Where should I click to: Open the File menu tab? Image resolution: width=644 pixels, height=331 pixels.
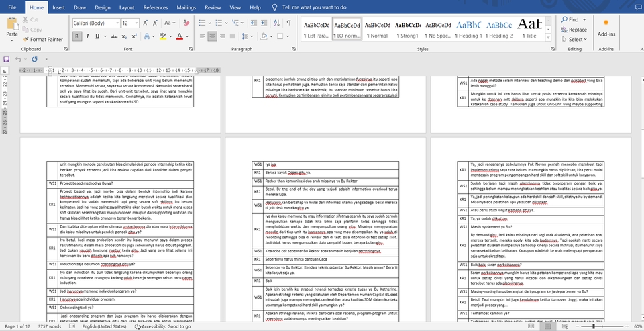point(12,7)
